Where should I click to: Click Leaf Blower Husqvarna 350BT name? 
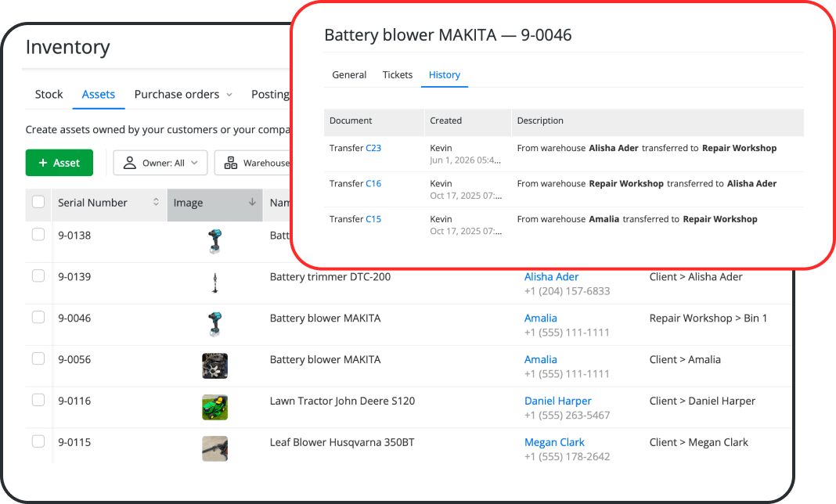click(342, 443)
